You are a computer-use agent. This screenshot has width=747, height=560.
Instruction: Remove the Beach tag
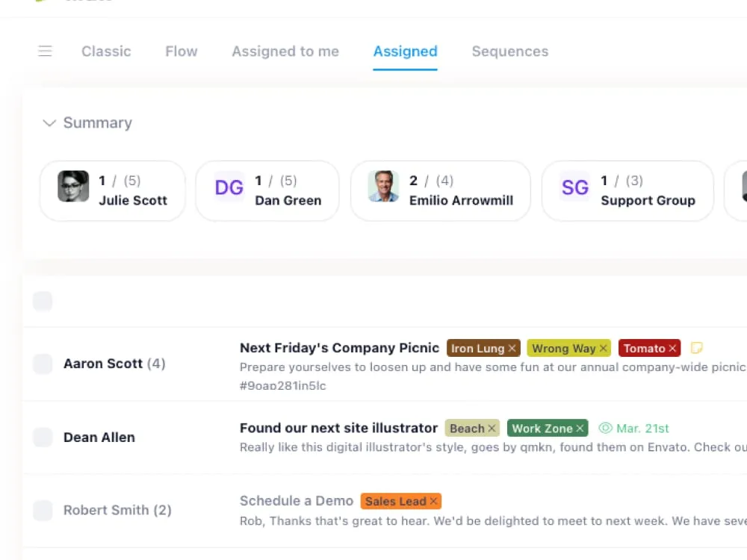pos(492,428)
